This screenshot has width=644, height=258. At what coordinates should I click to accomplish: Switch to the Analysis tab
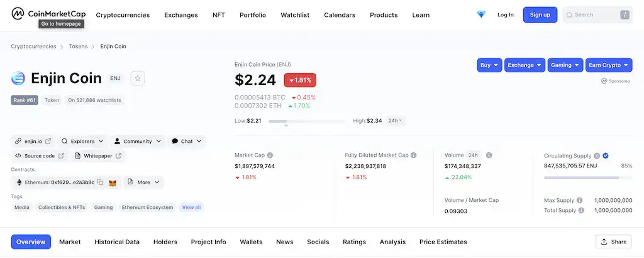click(392, 242)
